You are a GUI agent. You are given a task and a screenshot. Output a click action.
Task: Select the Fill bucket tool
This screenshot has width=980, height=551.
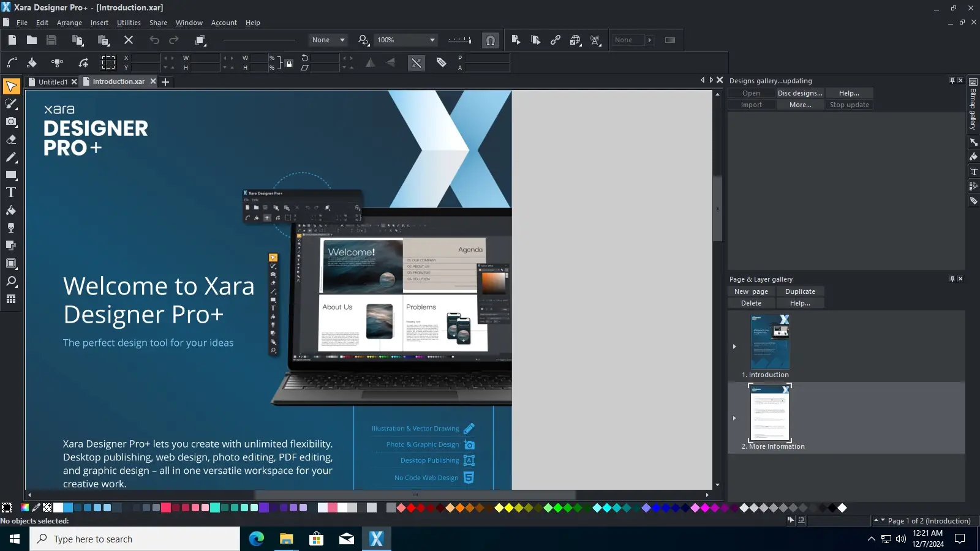coord(11,210)
